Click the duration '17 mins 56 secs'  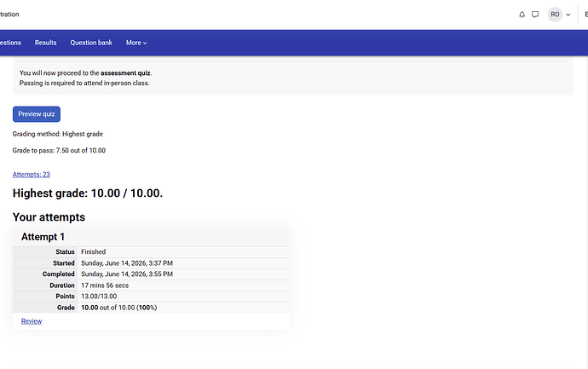[x=105, y=285]
